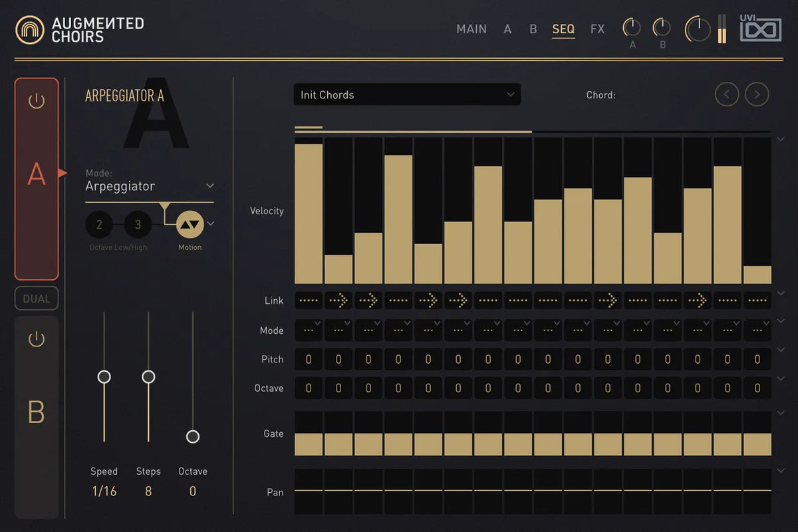Switch to the MAIN tab
This screenshot has width=798, height=532.
click(471, 29)
